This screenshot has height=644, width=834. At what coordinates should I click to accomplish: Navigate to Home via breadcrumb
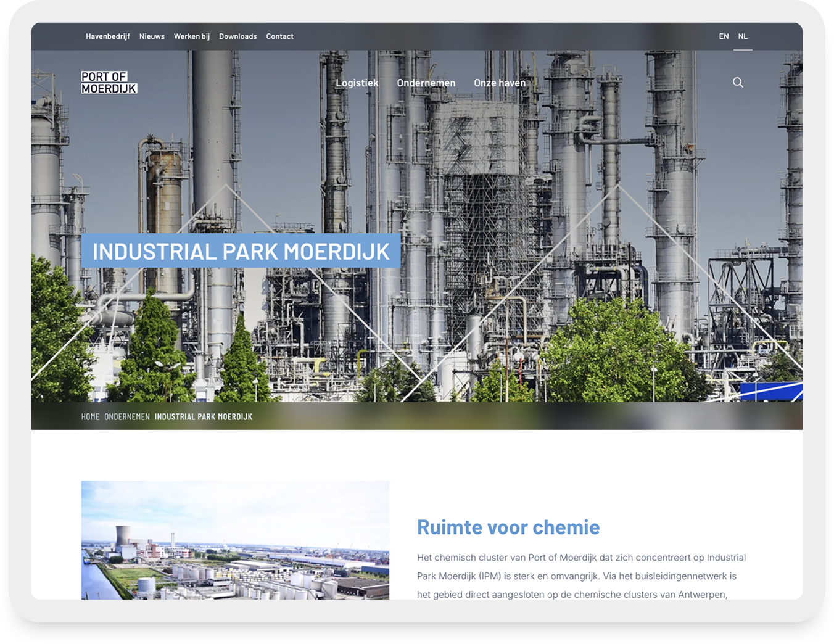point(90,417)
